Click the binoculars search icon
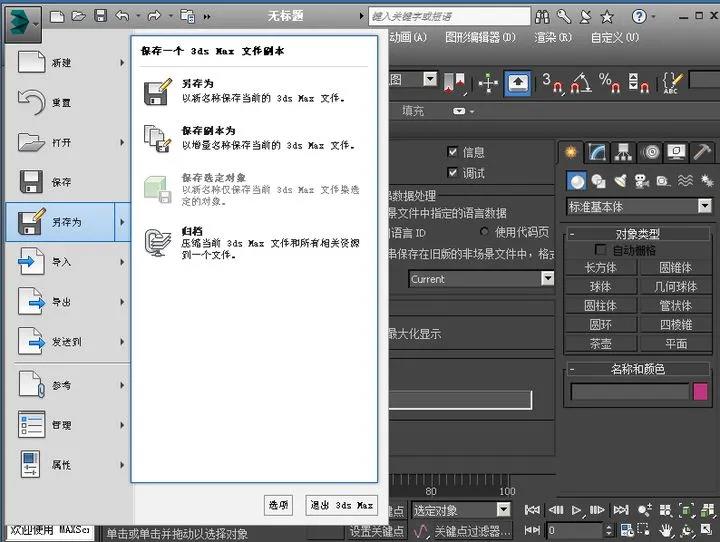This screenshot has width=720, height=542. [542, 17]
